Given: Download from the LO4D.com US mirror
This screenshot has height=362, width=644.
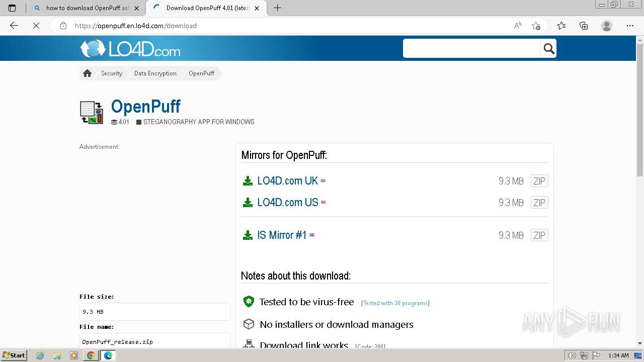Looking at the screenshot, I should (x=288, y=203).
